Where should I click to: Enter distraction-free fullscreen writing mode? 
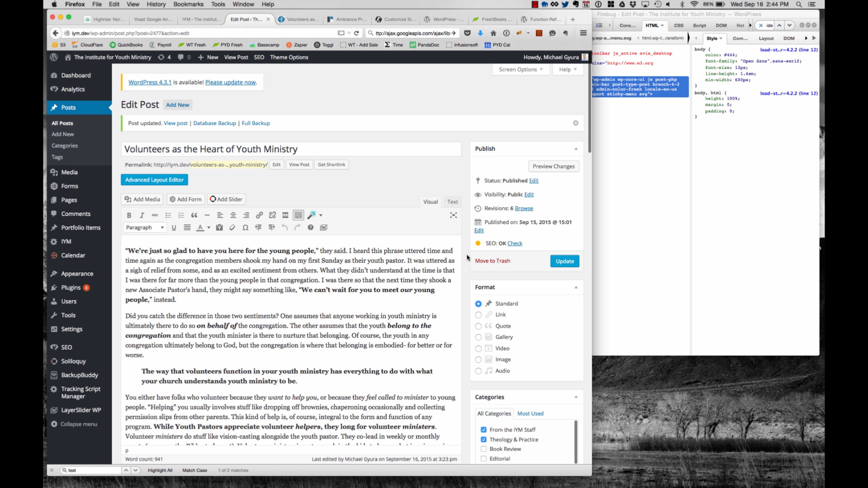coord(453,215)
